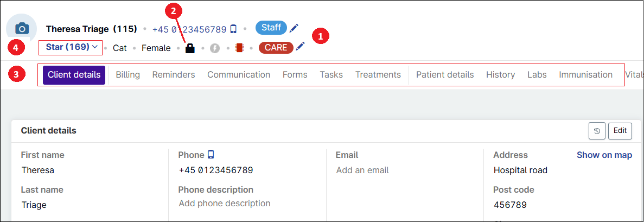The height and width of the screenshot is (222, 644).
Task: Click the Cat species text
Action: coord(120,48)
